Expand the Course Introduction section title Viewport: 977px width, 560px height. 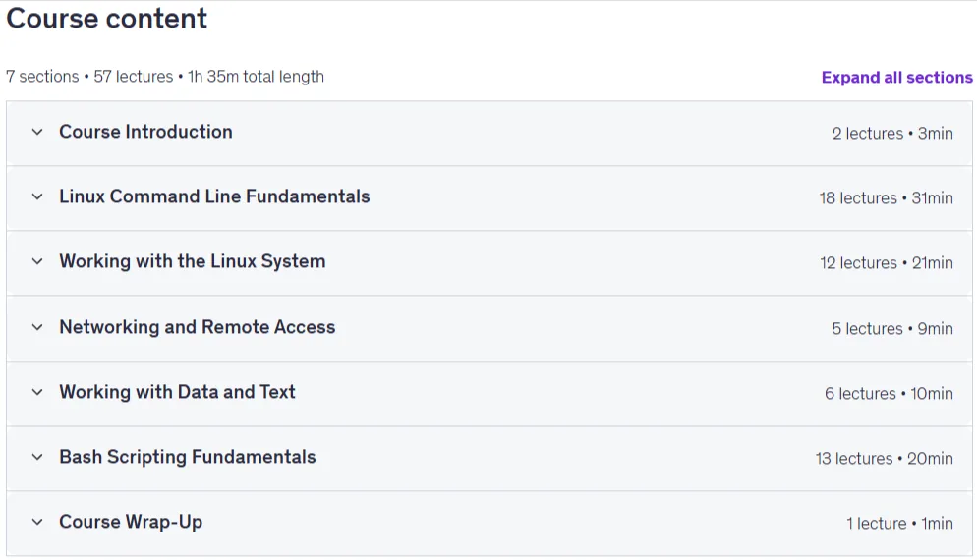[x=145, y=132]
